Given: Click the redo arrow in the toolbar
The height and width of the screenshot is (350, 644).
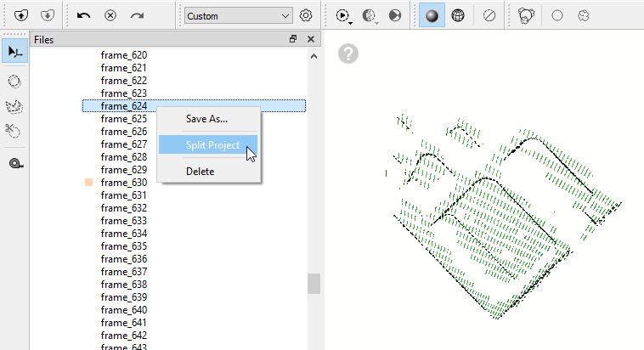Looking at the screenshot, I should (137, 15).
